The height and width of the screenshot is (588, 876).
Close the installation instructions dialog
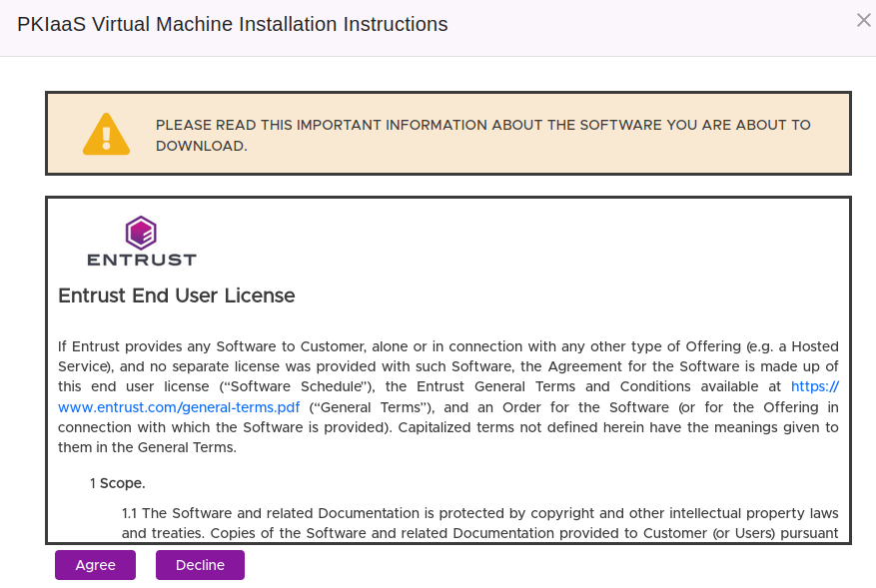pos(863,20)
